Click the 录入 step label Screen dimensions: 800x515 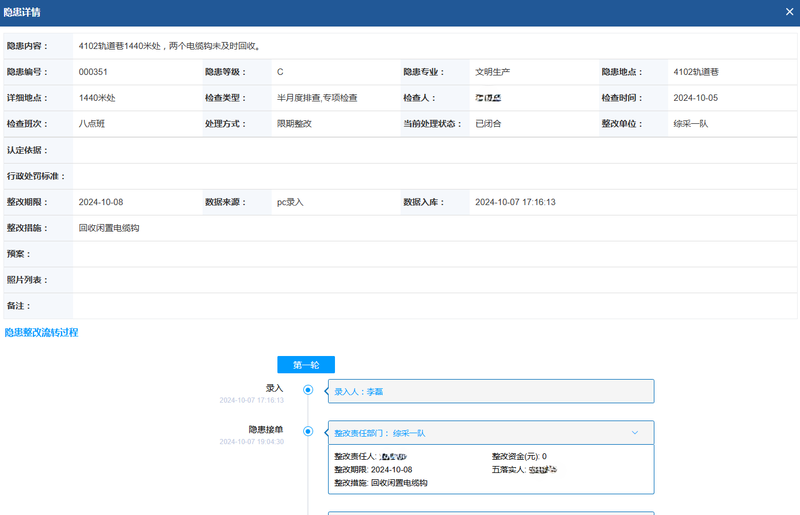pyautogui.click(x=274, y=388)
